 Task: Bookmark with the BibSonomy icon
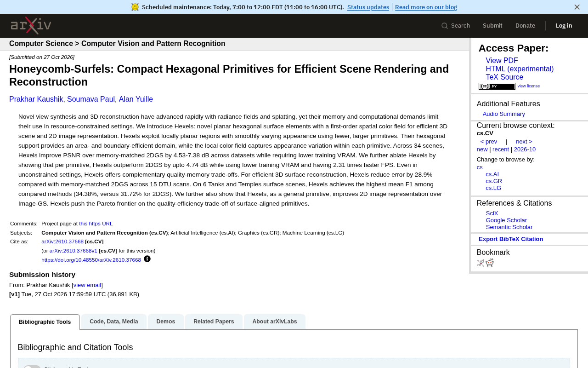click(x=481, y=263)
